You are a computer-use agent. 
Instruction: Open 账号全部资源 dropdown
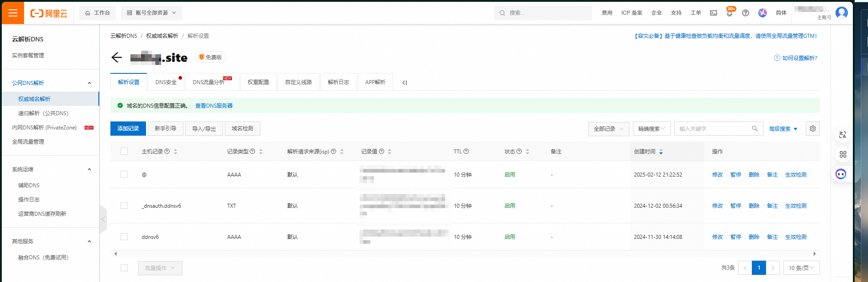click(x=152, y=13)
